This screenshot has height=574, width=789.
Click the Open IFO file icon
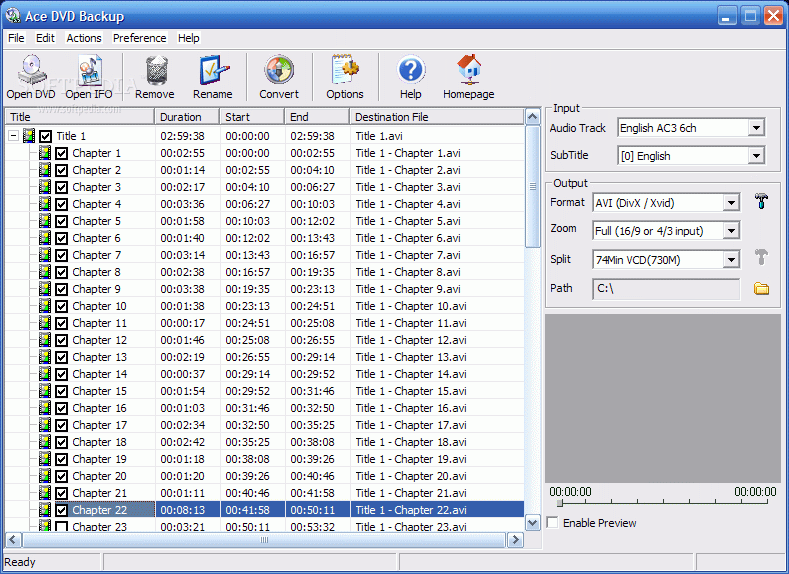(90, 70)
